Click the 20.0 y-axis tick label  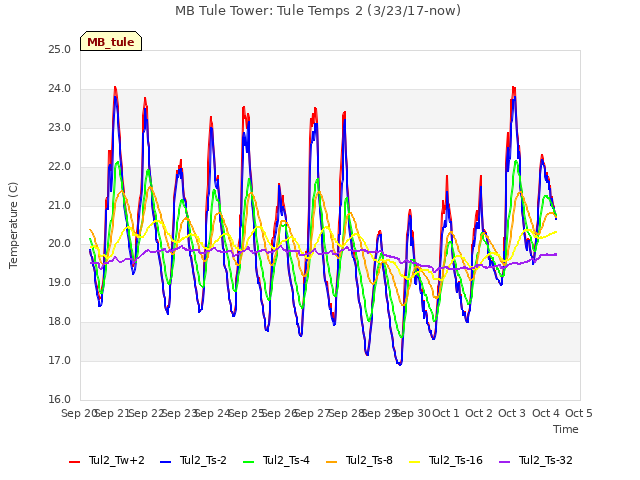60,244
